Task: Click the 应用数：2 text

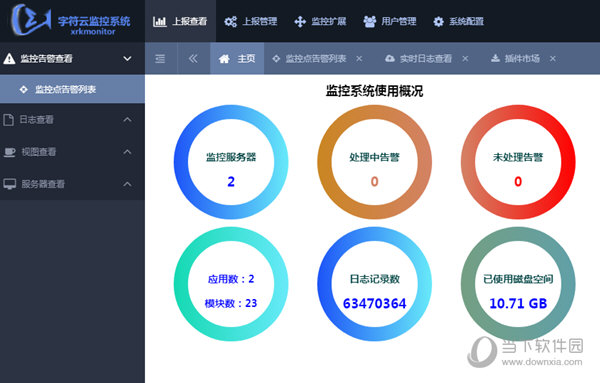Action: [x=231, y=279]
